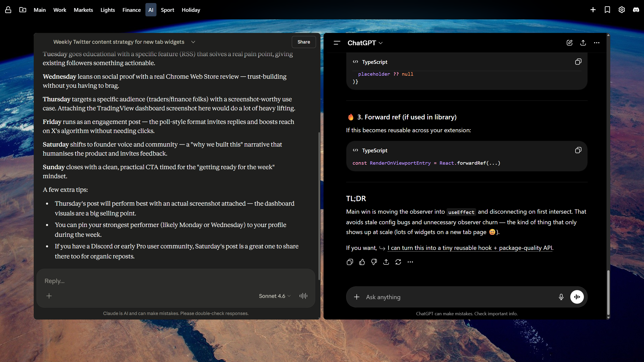
Task: Click the 'A few extra tips:' text
Action: click(65, 190)
